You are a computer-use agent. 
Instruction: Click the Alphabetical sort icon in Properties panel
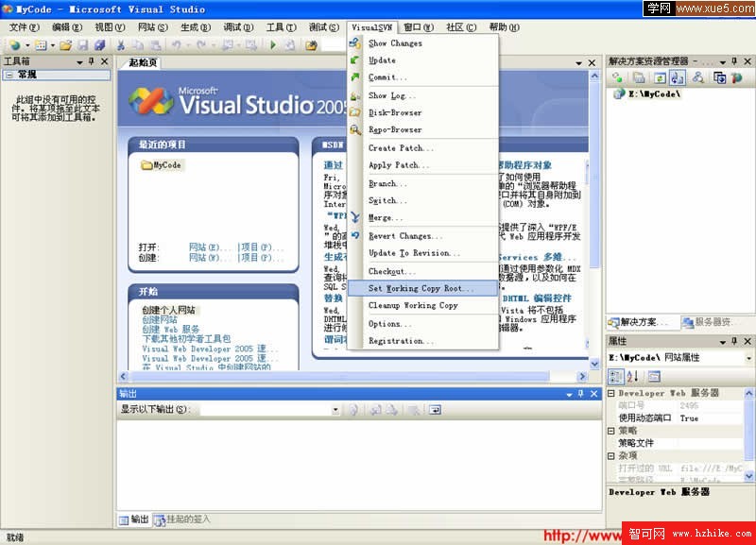(x=632, y=376)
